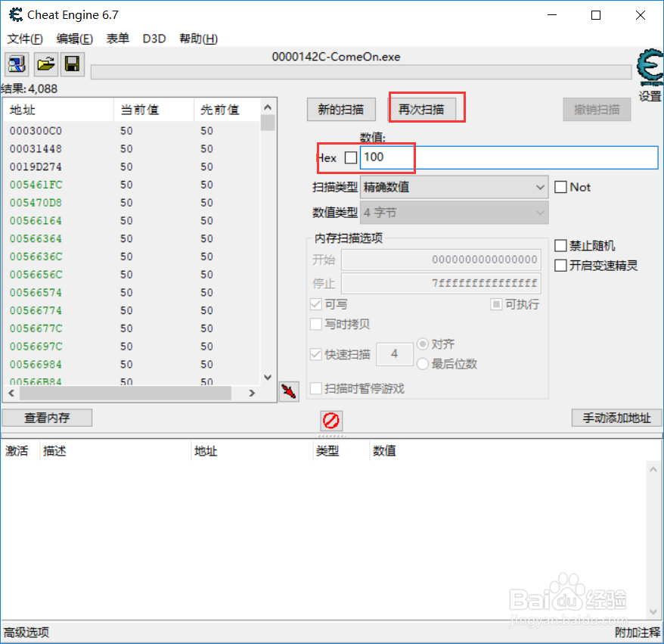
Task: Click the 描述 column header
Action: [115, 451]
